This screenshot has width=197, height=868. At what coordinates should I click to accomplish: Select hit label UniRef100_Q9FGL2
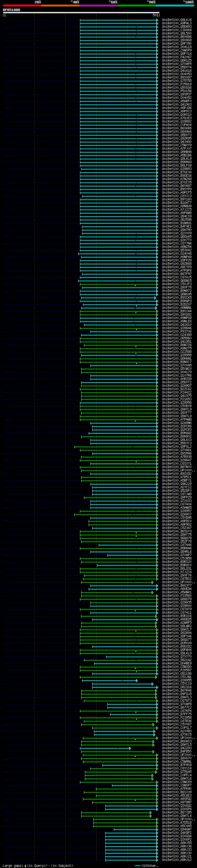click(x=177, y=446)
